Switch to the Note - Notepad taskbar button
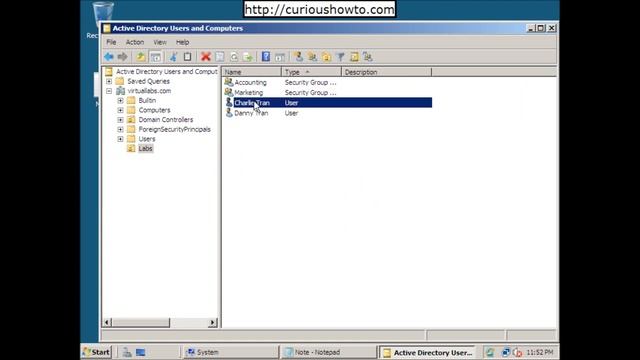This screenshot has width=640, height=360. point(328,352)
